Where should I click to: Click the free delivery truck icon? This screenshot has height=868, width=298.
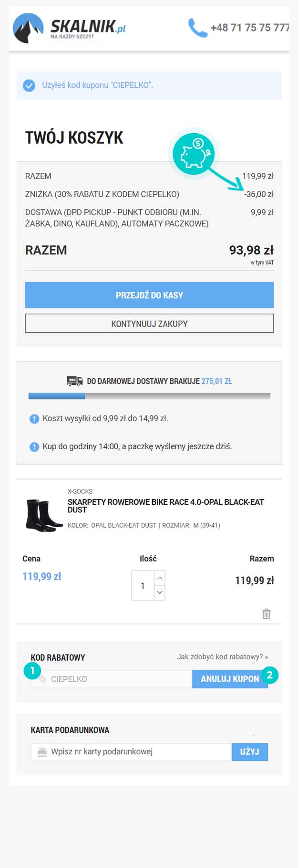[75, 381]
